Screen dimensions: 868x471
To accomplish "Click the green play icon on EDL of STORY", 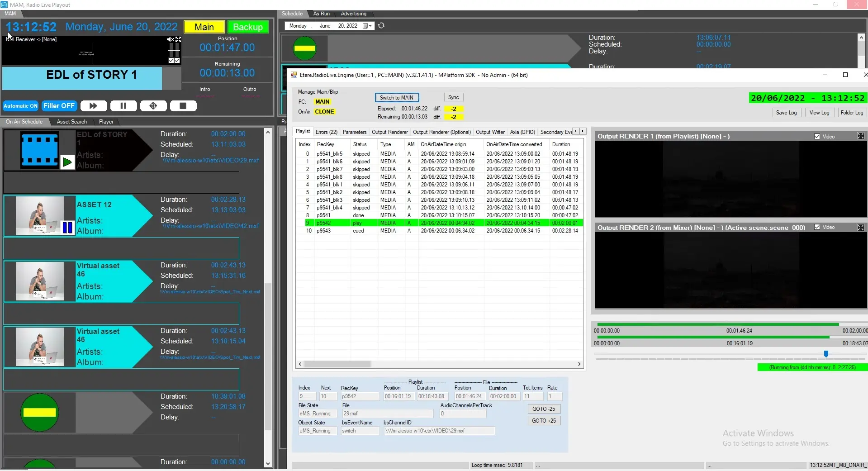I will pyautogui.click(x=67, y=162).
